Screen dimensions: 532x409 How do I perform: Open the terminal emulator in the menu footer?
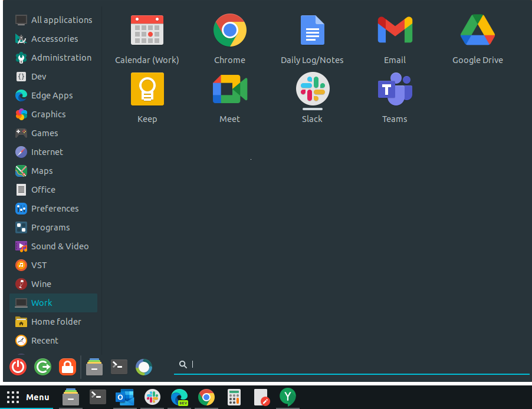pos(118,367)
